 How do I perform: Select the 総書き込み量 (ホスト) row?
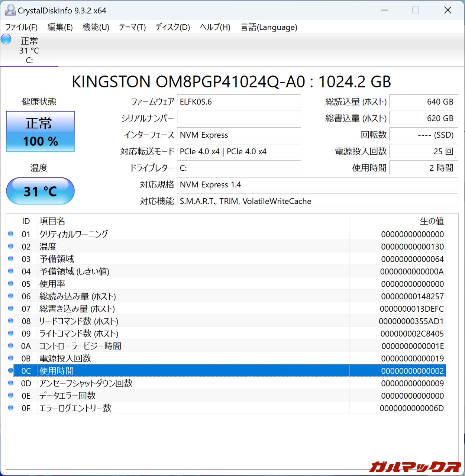tap(193, 309)
